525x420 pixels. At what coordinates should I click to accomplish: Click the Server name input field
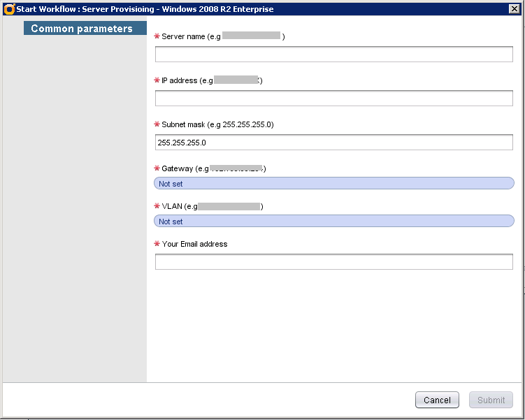[x=333, y=55]
